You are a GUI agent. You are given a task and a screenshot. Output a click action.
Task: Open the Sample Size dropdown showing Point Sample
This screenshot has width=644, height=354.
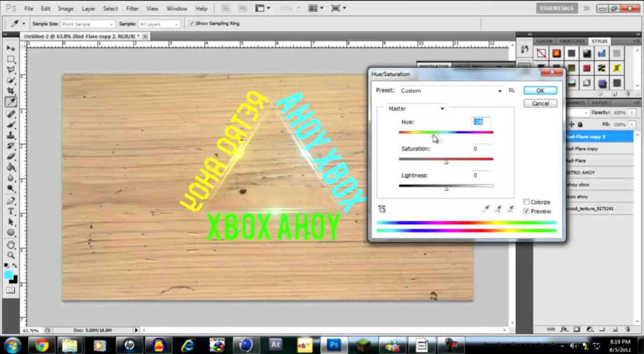88,24
